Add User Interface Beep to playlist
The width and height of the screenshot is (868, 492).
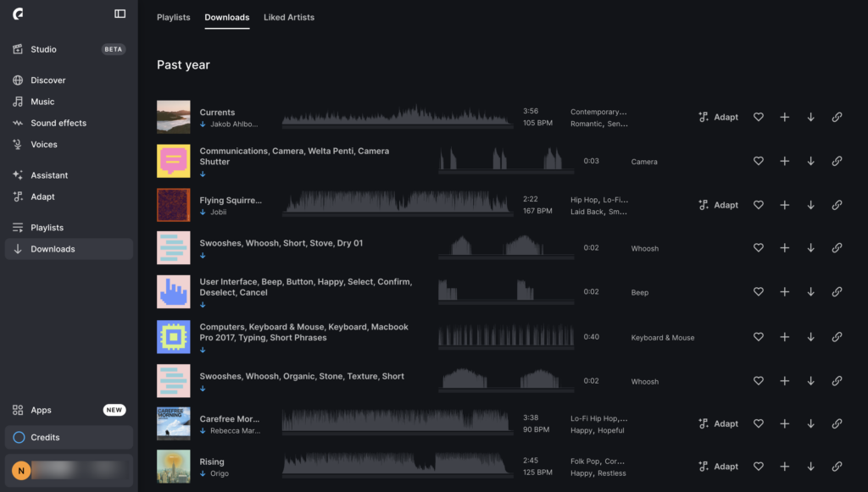point(784,292)
